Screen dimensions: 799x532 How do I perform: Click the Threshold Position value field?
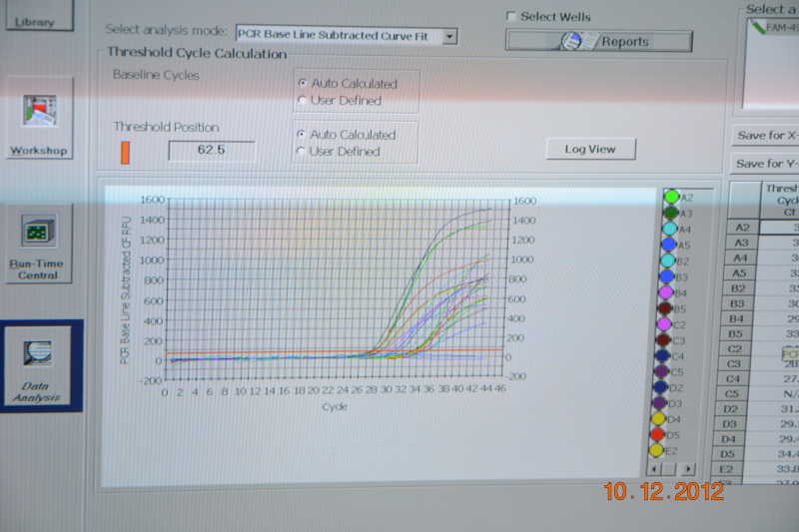(211, 152)
